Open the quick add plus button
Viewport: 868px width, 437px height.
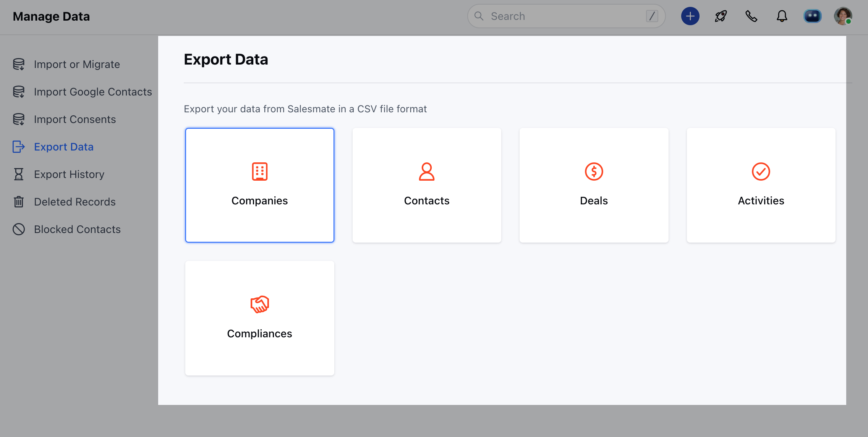[690, 16]
